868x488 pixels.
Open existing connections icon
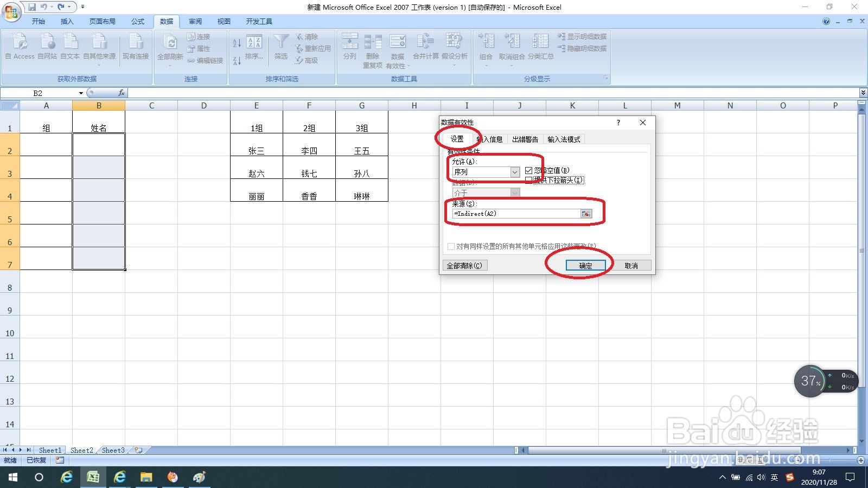tap(136, 42)
